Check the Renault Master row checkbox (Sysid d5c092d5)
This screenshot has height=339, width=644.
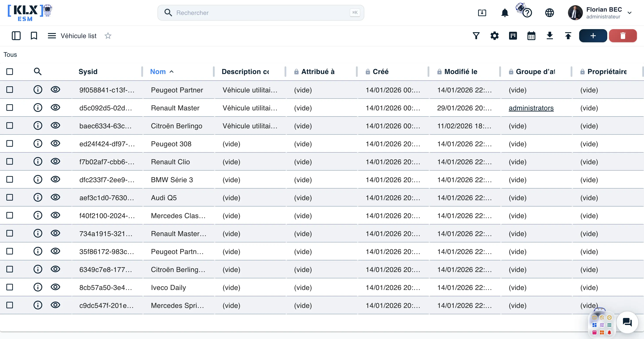(10, 108)
